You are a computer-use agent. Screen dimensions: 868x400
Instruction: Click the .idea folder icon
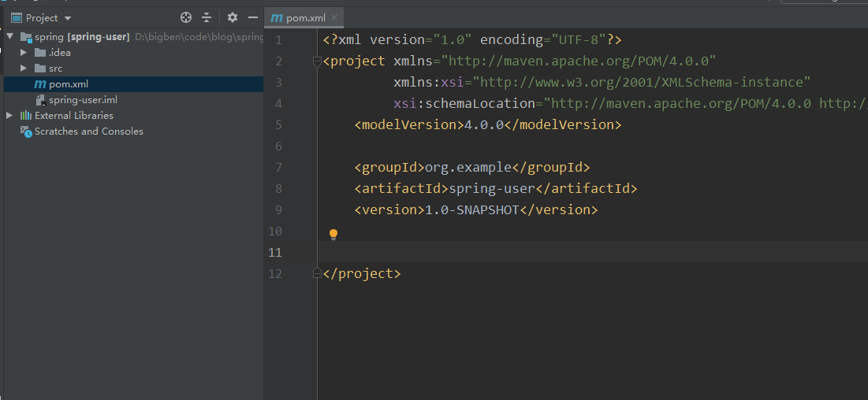[40, 53]
